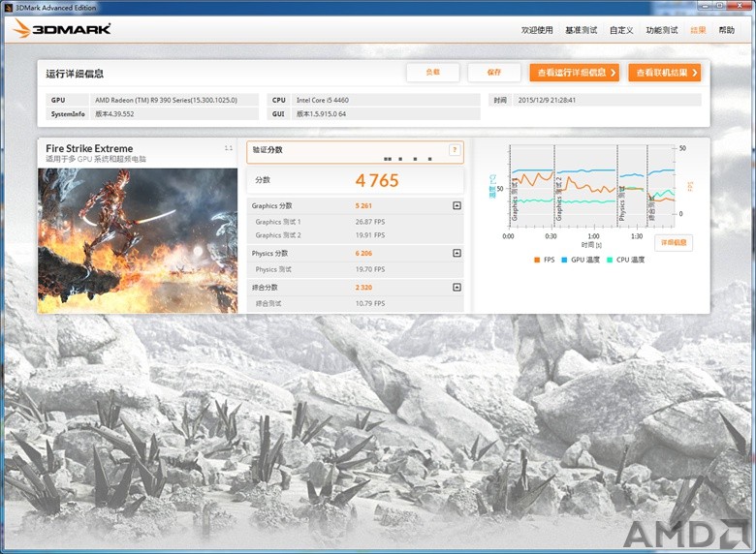Collapse the Physics 分数 section
756x554 pixels.
pyautogui.click(x=457, y=253)
